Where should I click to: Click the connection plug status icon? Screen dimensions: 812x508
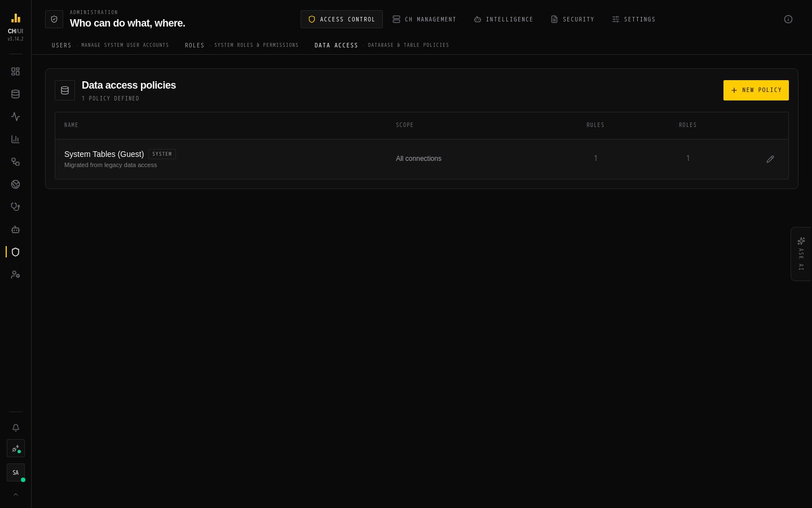[x=16, y=449]
